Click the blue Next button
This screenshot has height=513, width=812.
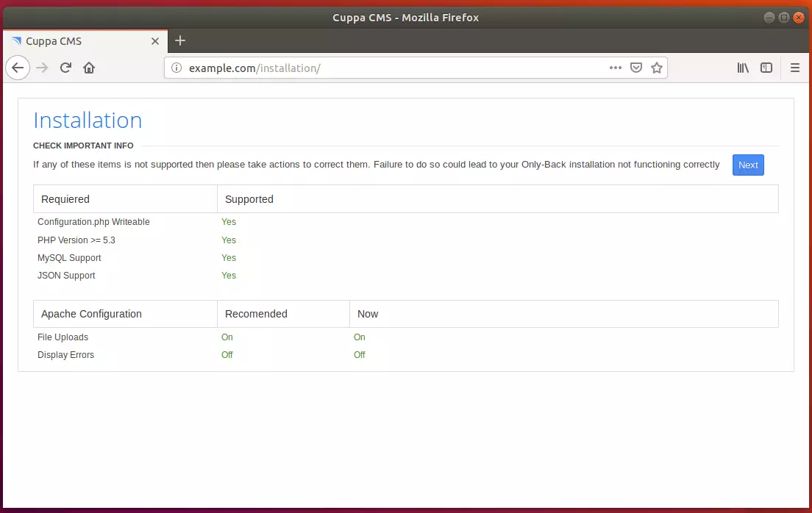[748, 165]
